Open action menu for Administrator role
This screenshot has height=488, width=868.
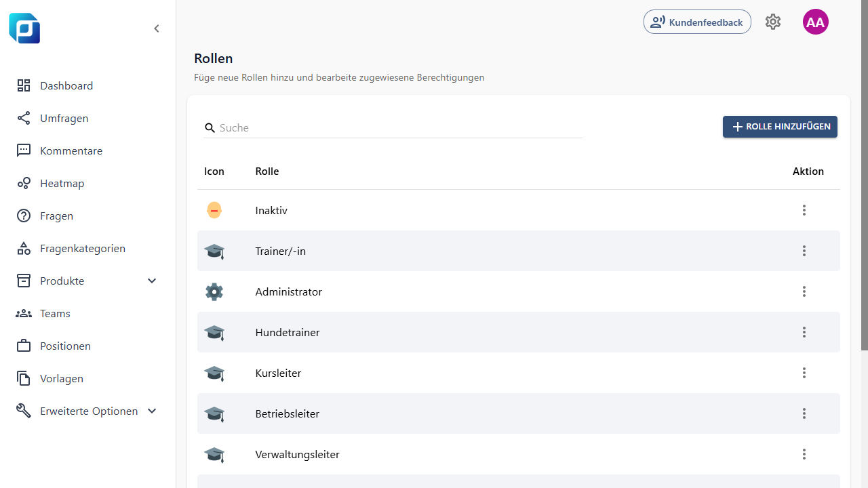point(804,291)
